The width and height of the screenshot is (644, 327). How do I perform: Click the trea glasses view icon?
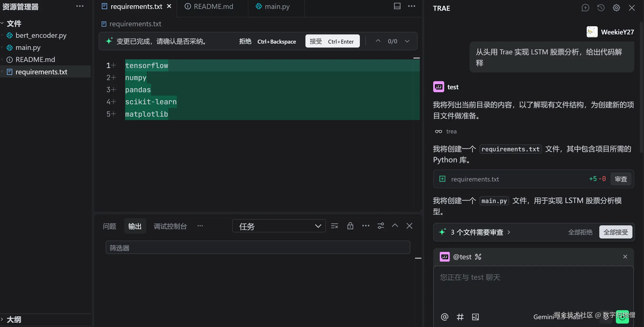click(438, 131)
